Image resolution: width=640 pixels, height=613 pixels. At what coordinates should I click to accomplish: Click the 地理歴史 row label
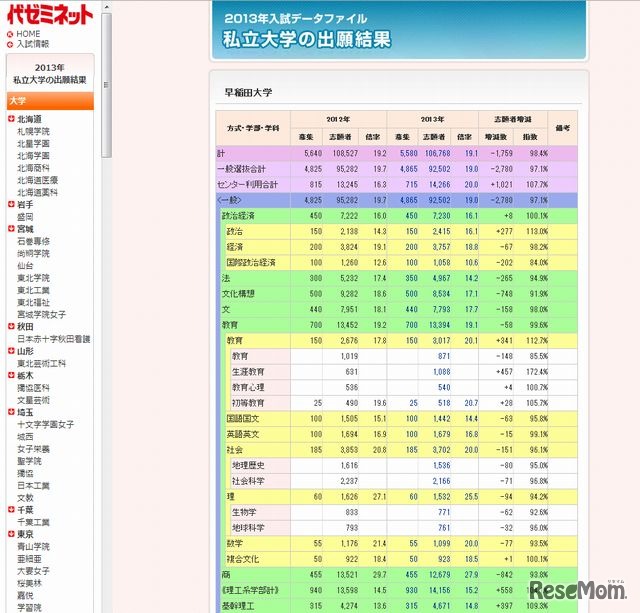(248, 465)
